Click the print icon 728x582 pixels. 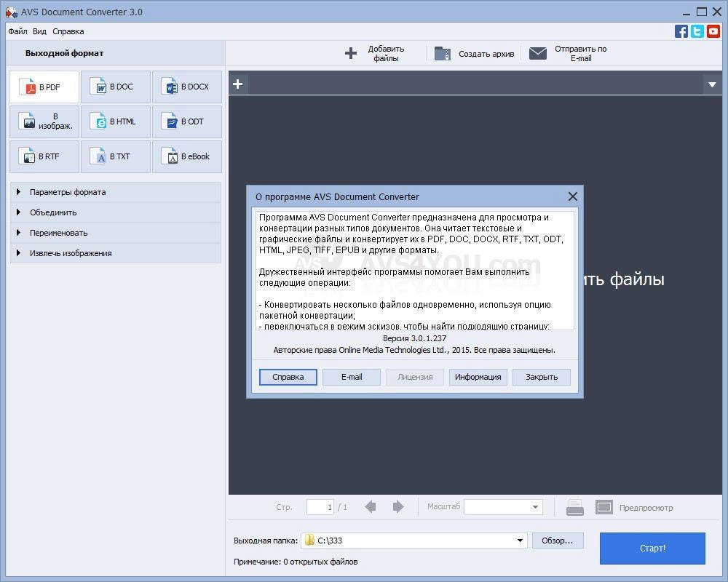click(x=575, y=507)
